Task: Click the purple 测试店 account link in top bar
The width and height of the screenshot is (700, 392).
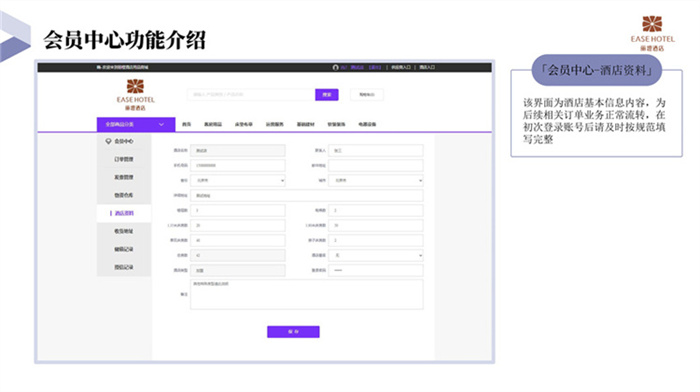Action: click(x=357, y=67)
